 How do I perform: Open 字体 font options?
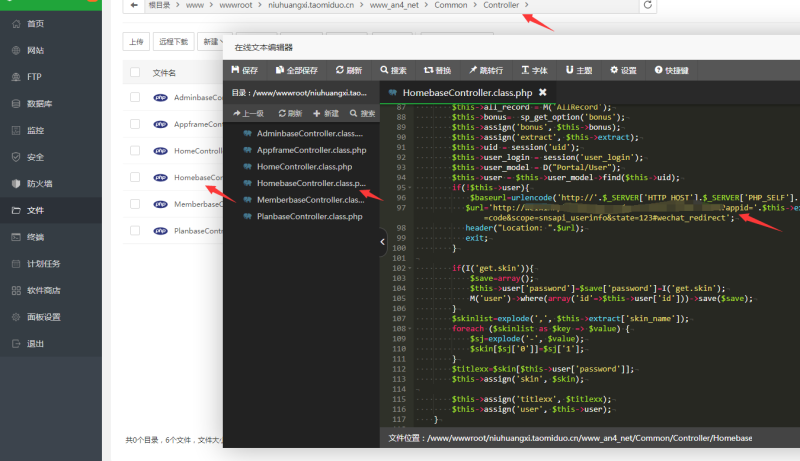tap(534, 70)
